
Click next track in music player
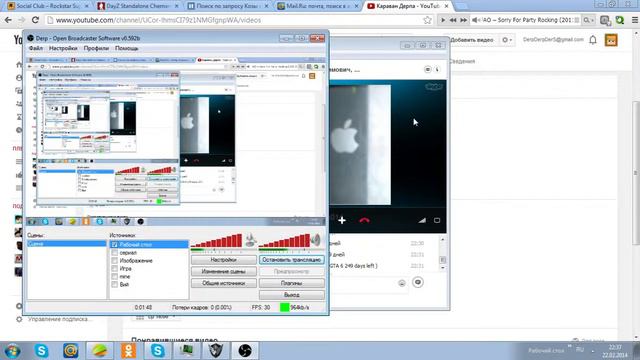[463, 20]
